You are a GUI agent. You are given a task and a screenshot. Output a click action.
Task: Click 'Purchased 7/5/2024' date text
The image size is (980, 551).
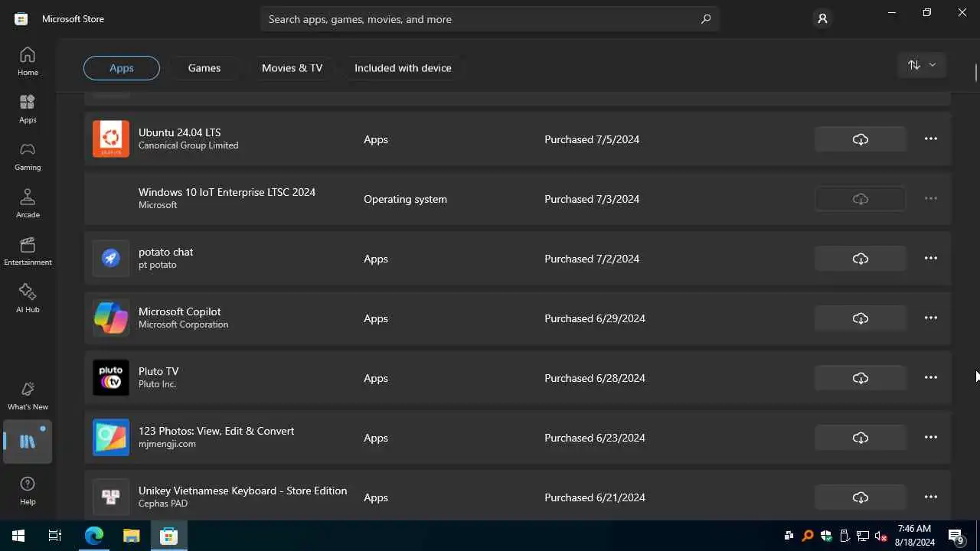pyautogui.click(x=592, y=139)
